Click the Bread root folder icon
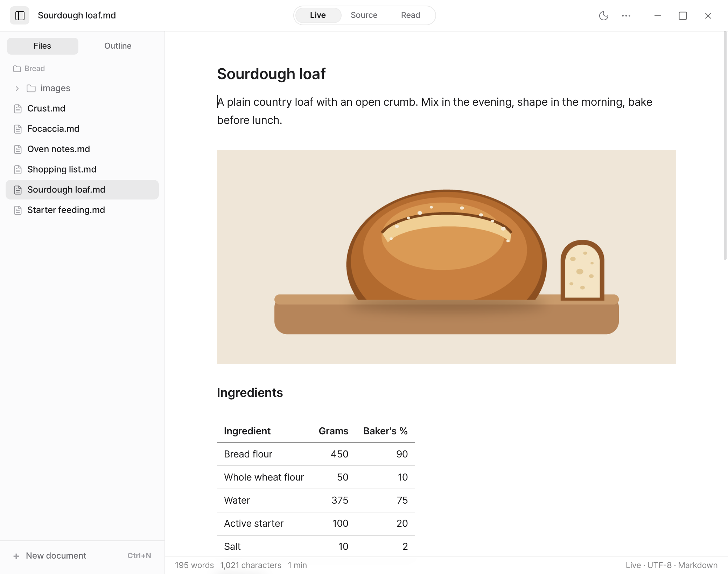 17,69
